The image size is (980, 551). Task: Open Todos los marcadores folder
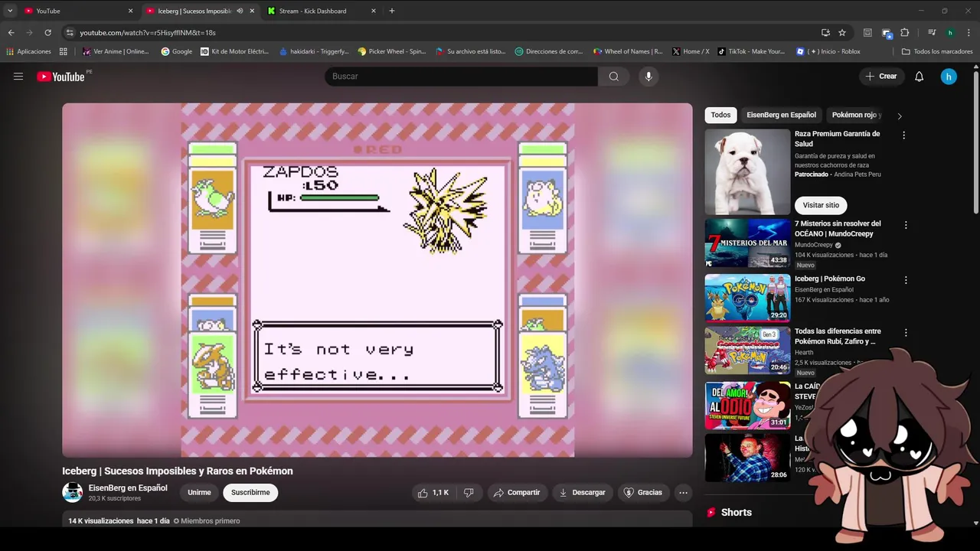pyautogui.click(x=937, y=51)
